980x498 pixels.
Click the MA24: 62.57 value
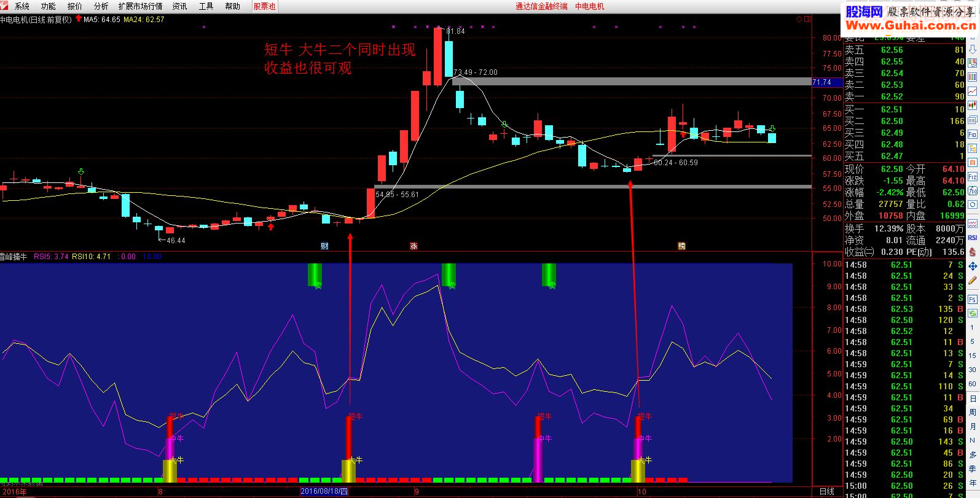tap(144, 20)
